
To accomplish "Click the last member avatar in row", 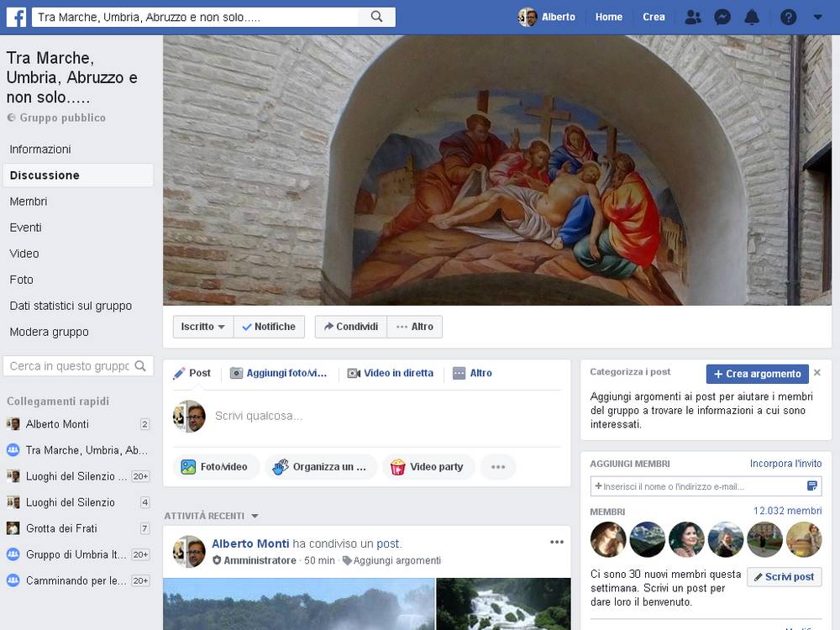I will 804,539.
